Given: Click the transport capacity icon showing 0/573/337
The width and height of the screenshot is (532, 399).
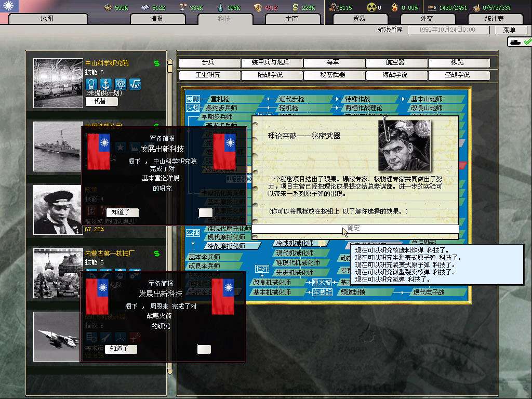Looking at the screenshot, I should click(x=476, y=7).
